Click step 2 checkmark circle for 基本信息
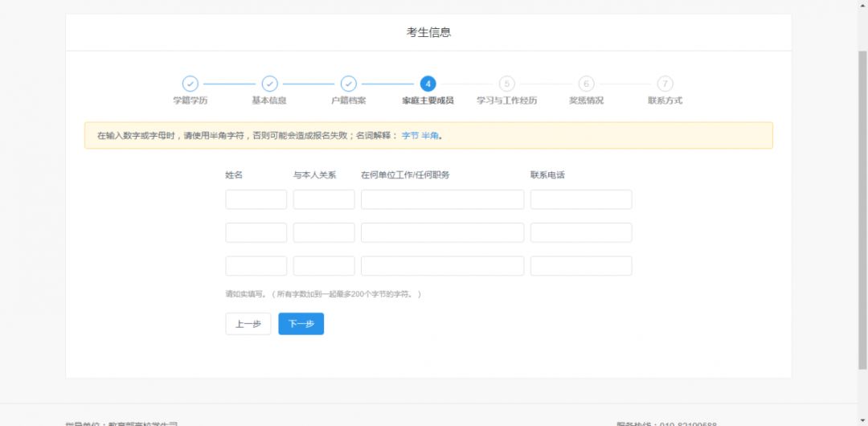 (x=269, y=84)
